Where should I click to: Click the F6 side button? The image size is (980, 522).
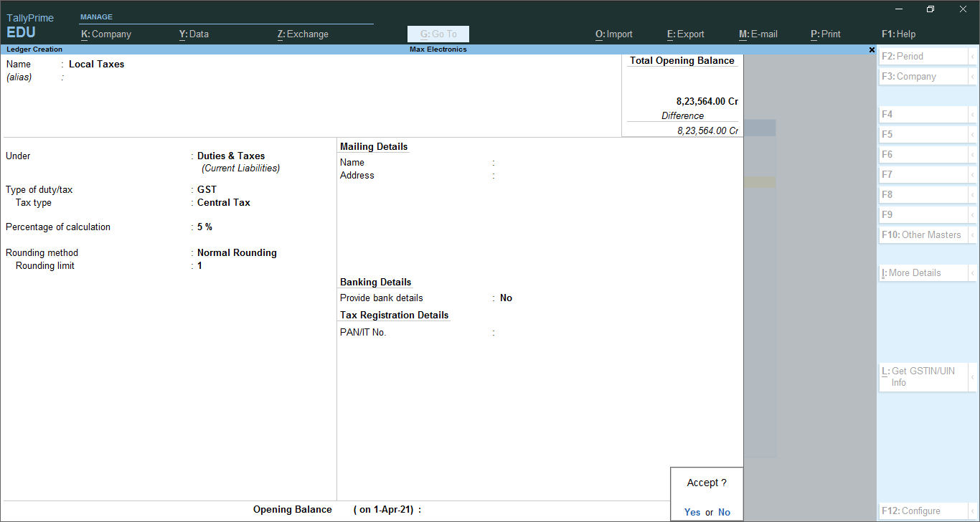pos(923,154)
